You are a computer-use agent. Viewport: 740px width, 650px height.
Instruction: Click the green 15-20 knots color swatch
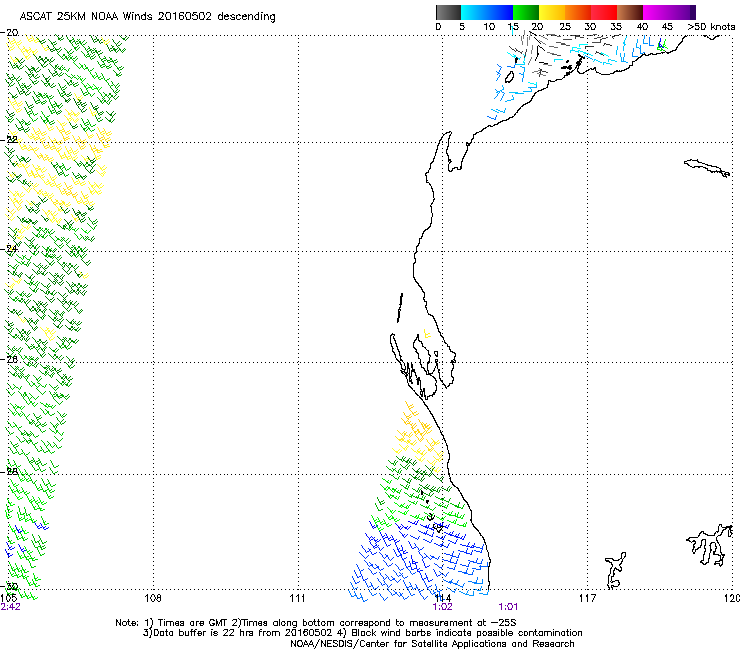pos(526,12)
